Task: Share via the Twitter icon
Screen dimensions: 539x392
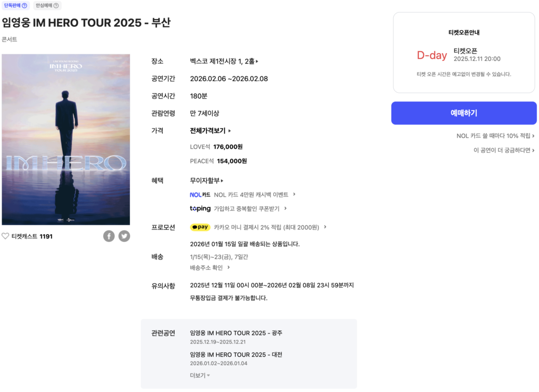Action: pos(124,236)
